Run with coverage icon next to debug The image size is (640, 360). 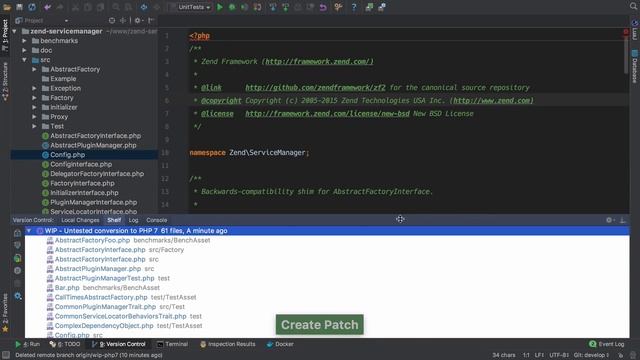[244, 7]
